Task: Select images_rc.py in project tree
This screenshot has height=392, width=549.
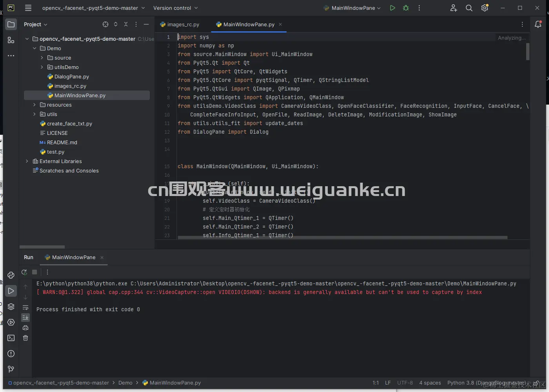Action: point(67,86)
